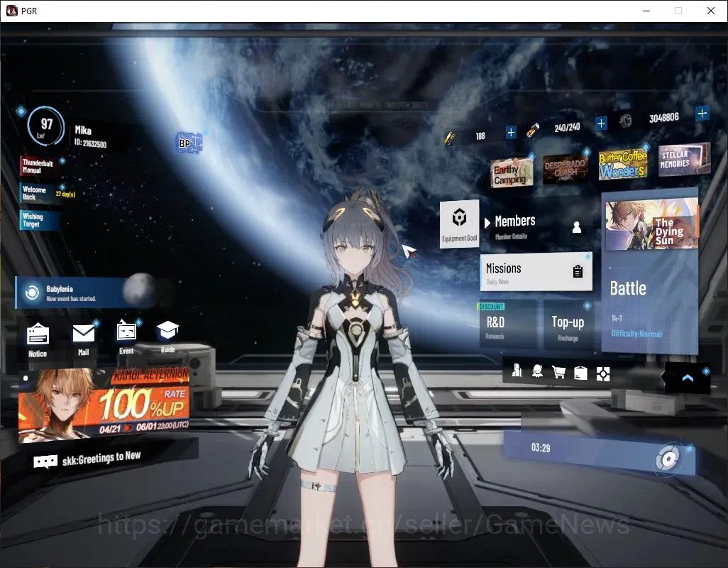Open the settings target icon in bottom bar
The height and width of the screenshot is (568, 728).
[x=602, y=374]
